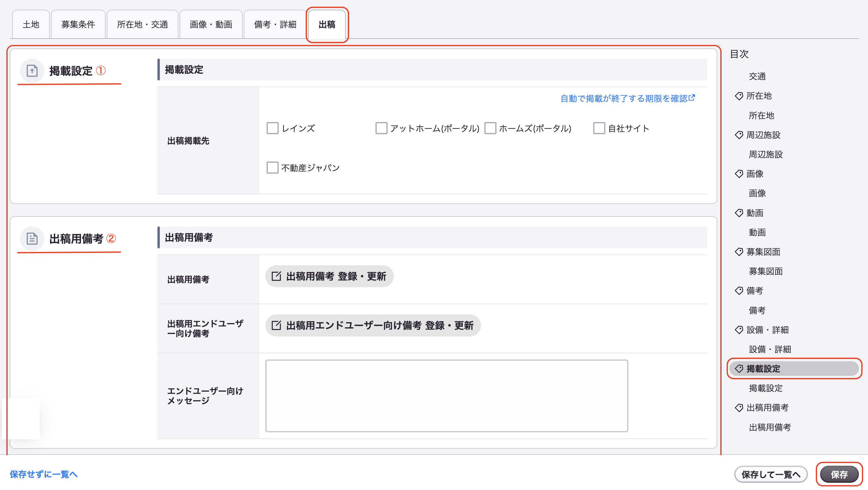This screenshot has height=490, width=868.
Task: Click 保存せずに一覧へ link
Action: point(43,474)
